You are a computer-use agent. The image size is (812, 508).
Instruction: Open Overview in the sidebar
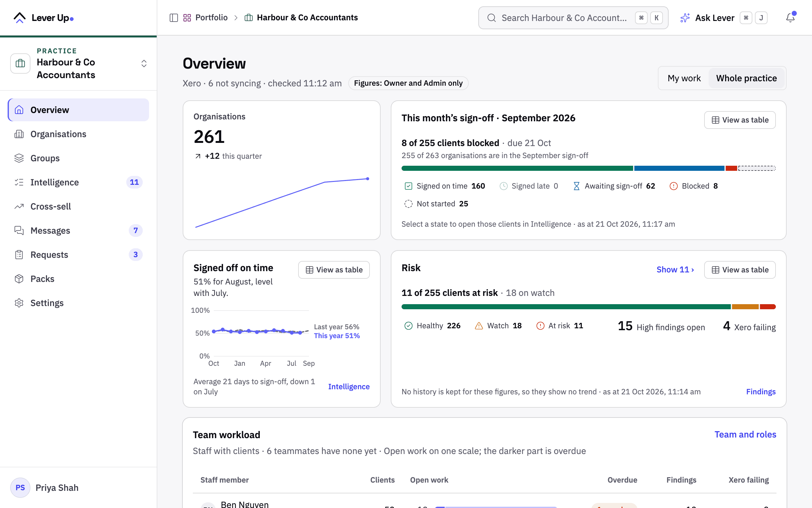point(79,110)
